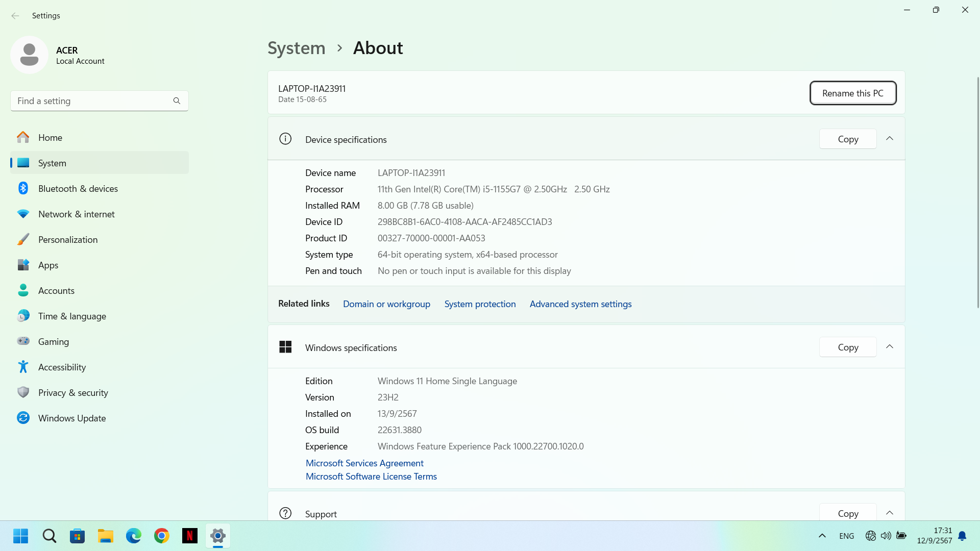This screenshot has height=551, width=980.
Task: Click the question mark icon beside Support
Action: [285, 513]
